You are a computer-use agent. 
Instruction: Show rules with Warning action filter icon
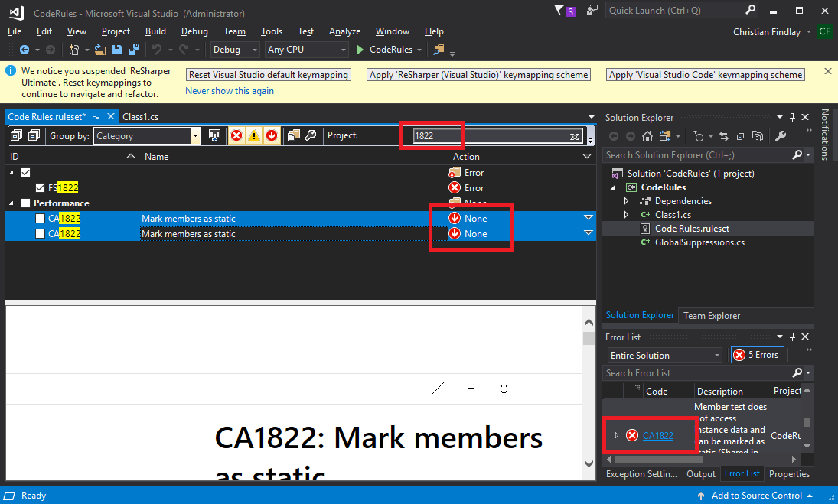(254, 135)
